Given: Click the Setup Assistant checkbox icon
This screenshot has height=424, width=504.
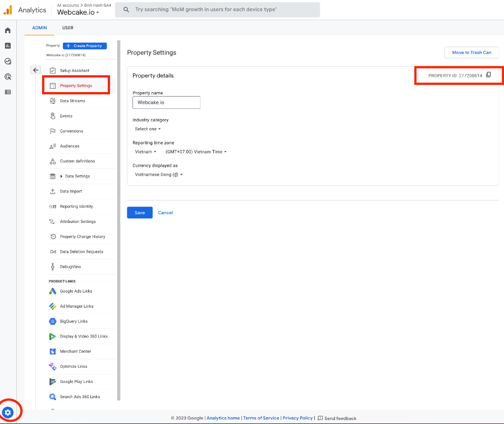Looking at the screenshot, I should coord(53,70).
